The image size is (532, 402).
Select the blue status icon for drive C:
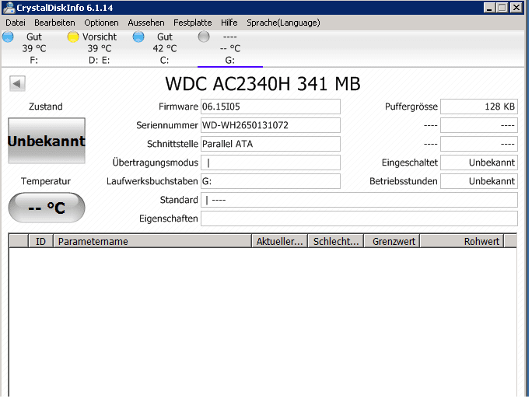(x=138, y=37)
